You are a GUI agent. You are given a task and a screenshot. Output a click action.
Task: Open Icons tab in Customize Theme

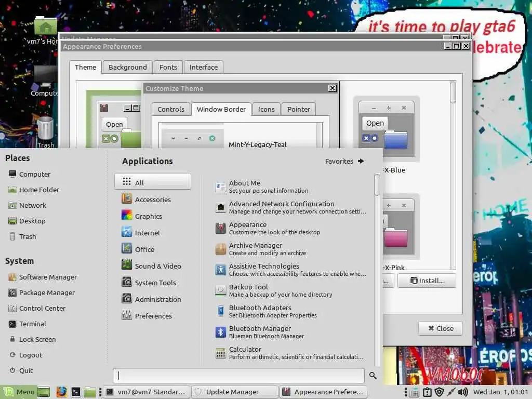click(267, 109)
